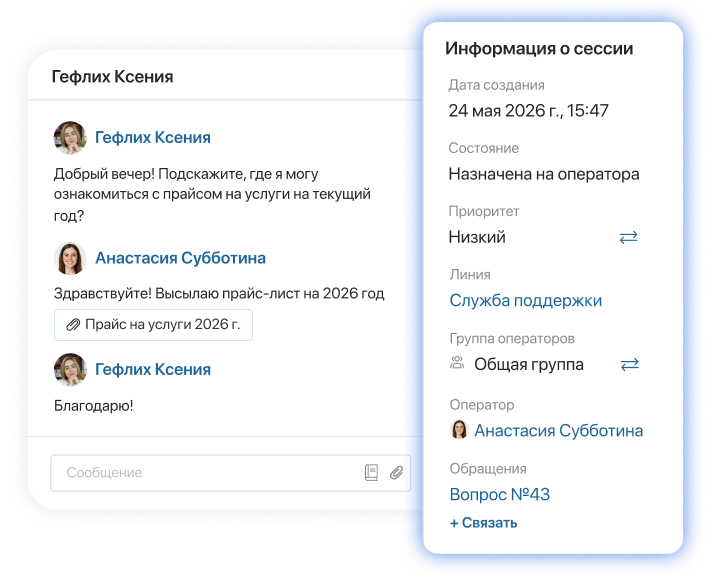Click sender name Гефлих Ксения above Благодарю
Viewport: 727px width, 575px height.
153,370
